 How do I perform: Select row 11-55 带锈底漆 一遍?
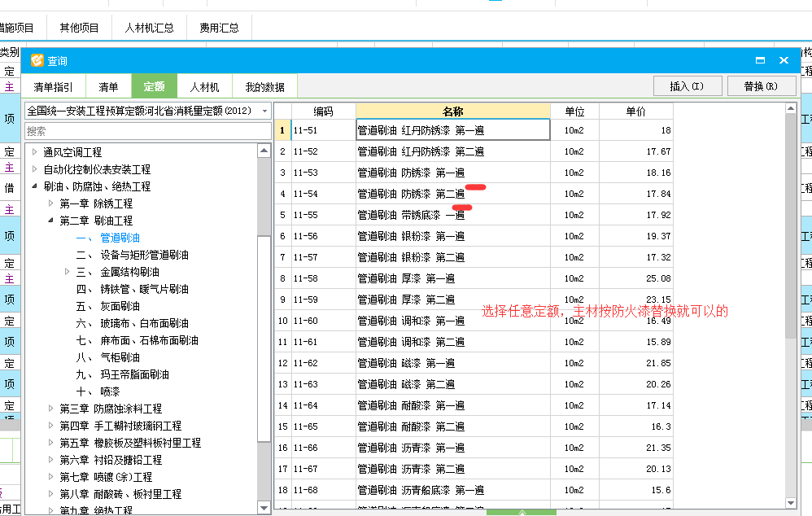pos(474,215)
